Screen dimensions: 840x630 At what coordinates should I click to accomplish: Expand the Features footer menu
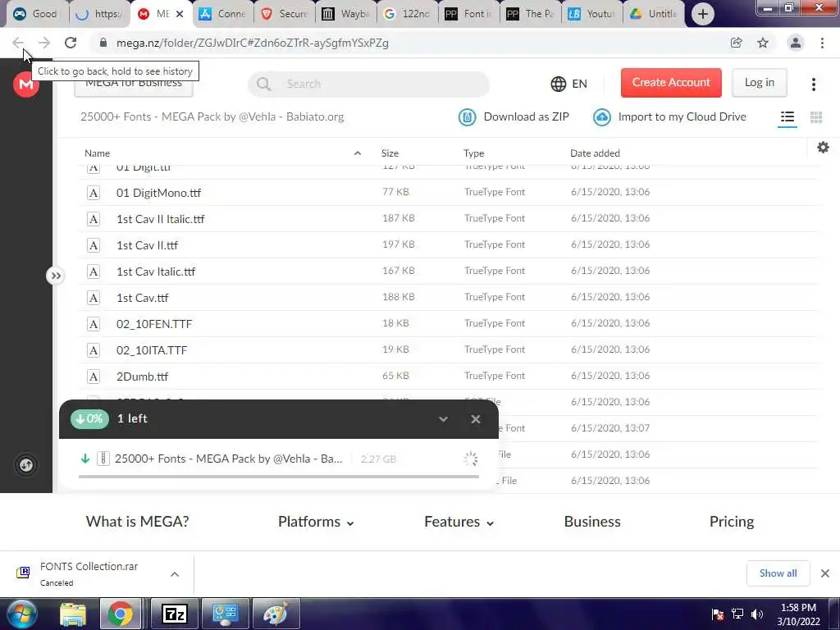click(x=459, y=522)
